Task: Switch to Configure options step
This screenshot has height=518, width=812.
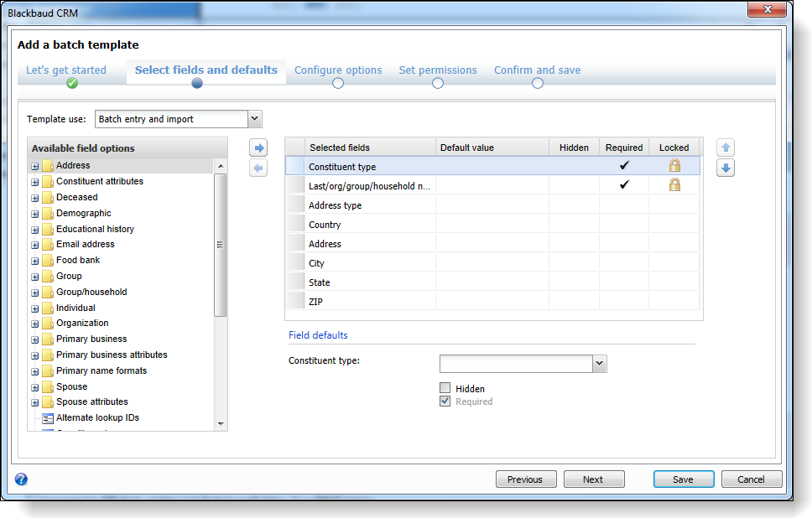Action: tap(338, 71)
